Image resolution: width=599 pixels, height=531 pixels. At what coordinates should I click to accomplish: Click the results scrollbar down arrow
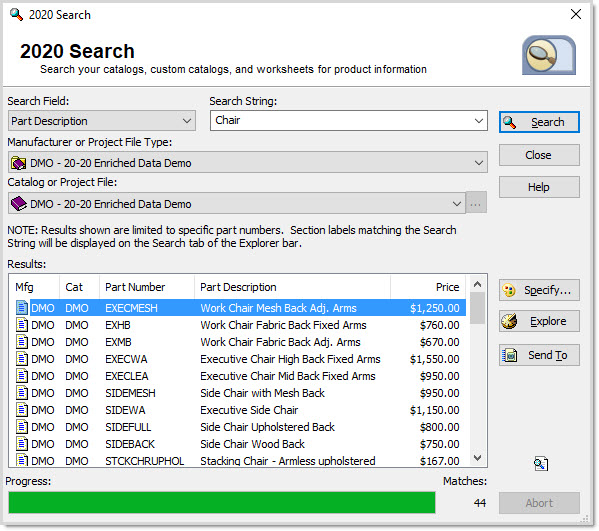pos(477,458)
